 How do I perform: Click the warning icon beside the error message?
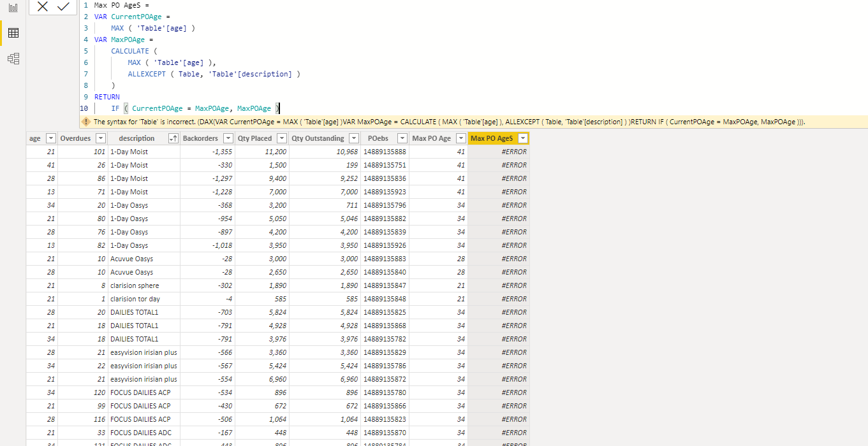86,122
